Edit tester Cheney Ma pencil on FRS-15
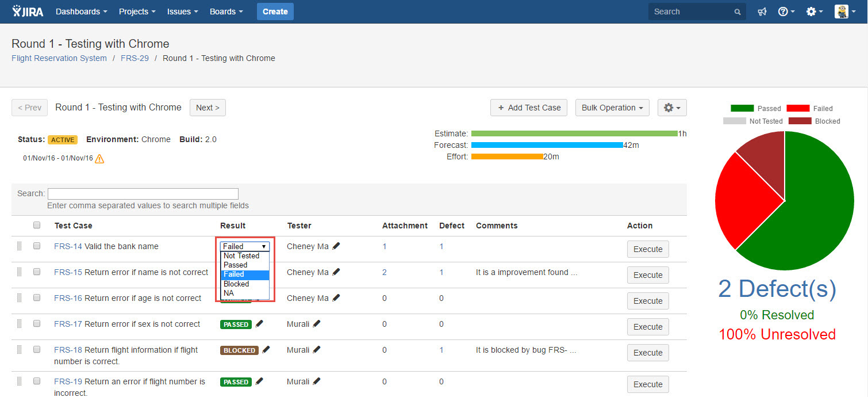Image resolution: width=868 pixels, height=397 pixels. [x=336, y=272]
